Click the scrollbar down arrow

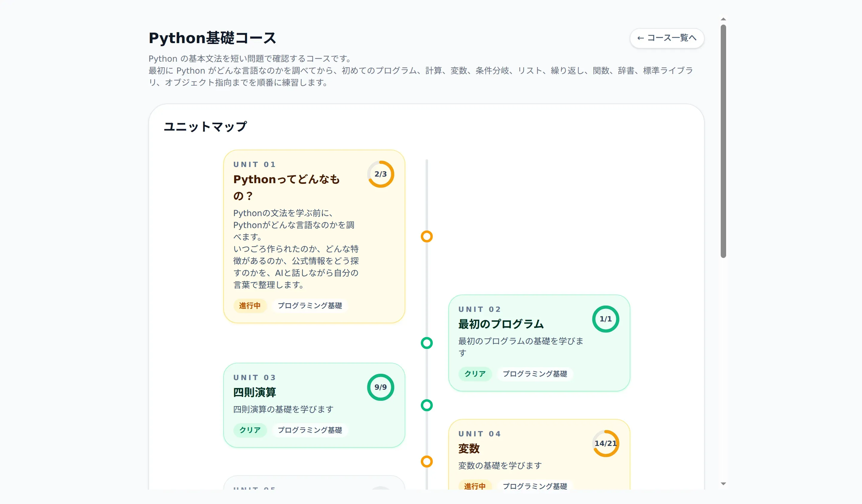pos(723,483)
